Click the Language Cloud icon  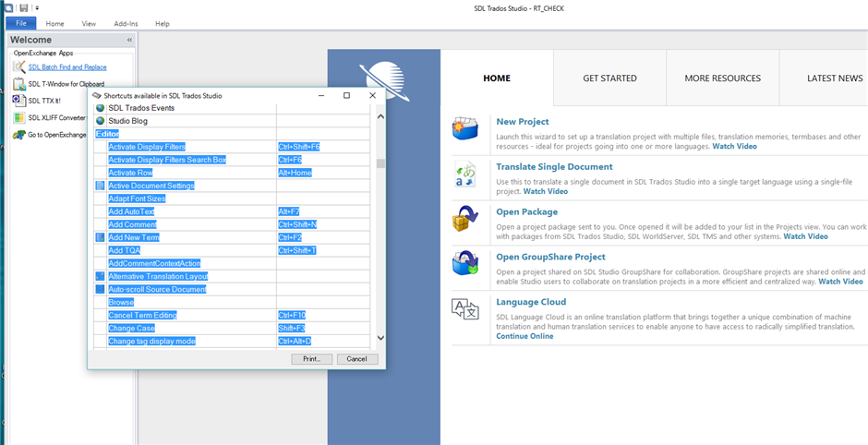(465, 308)
